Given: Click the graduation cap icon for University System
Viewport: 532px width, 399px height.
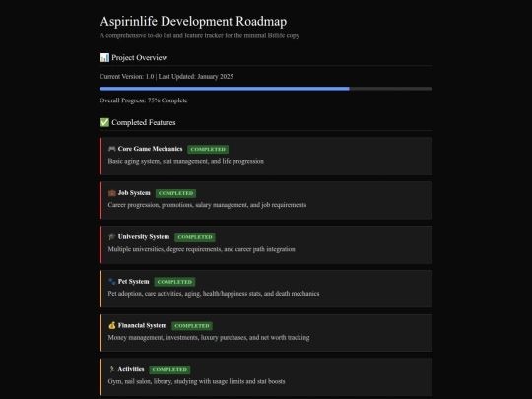Looking at the screenshot, I should pyautogui.click(x=112, y=236).
